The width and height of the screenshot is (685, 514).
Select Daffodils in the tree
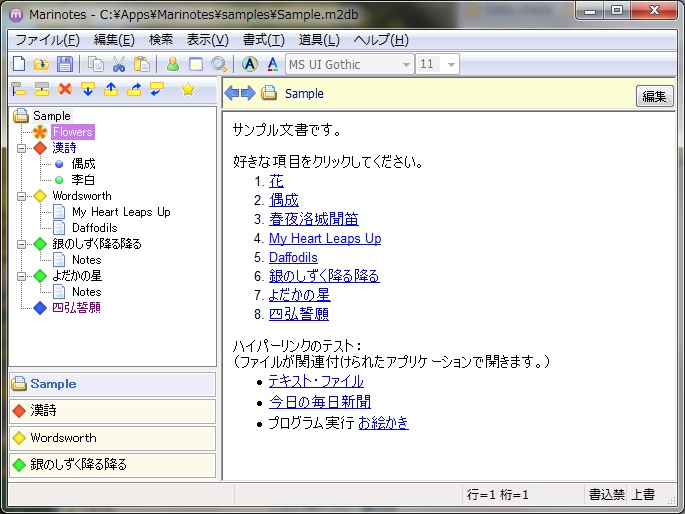coord(95,228)
